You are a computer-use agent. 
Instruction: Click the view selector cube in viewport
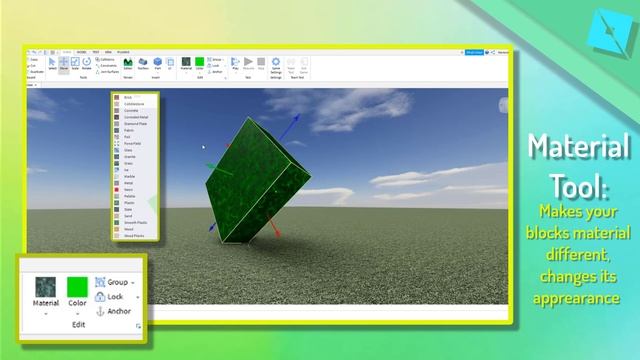tap(504, 105)
